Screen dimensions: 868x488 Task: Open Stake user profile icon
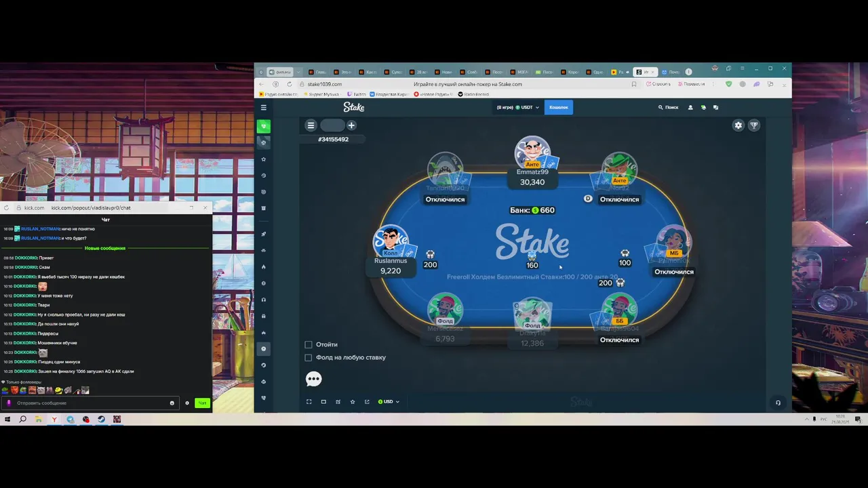690,107
